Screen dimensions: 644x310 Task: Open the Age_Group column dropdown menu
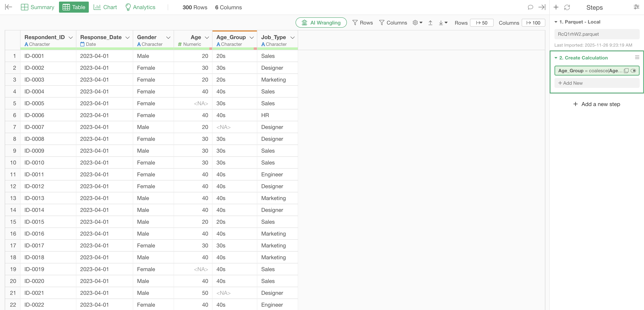pyautogui.click(x=252, y=38)
